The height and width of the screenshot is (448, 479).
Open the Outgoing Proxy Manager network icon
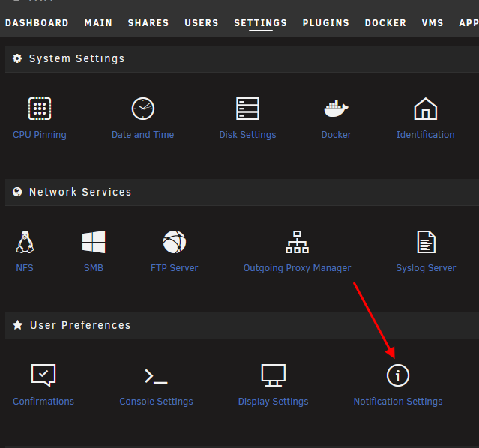point(298,242)
